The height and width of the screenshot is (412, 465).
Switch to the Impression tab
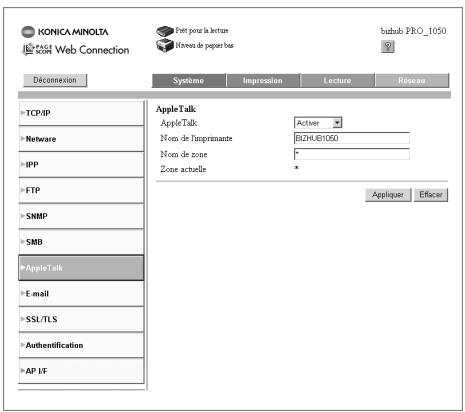(x=263, y=81)
